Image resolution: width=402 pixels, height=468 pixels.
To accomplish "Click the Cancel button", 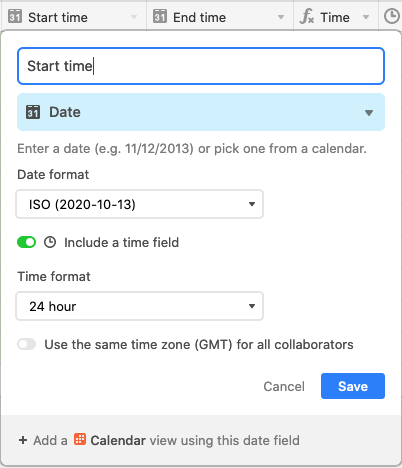I will (x=284, y=386).
